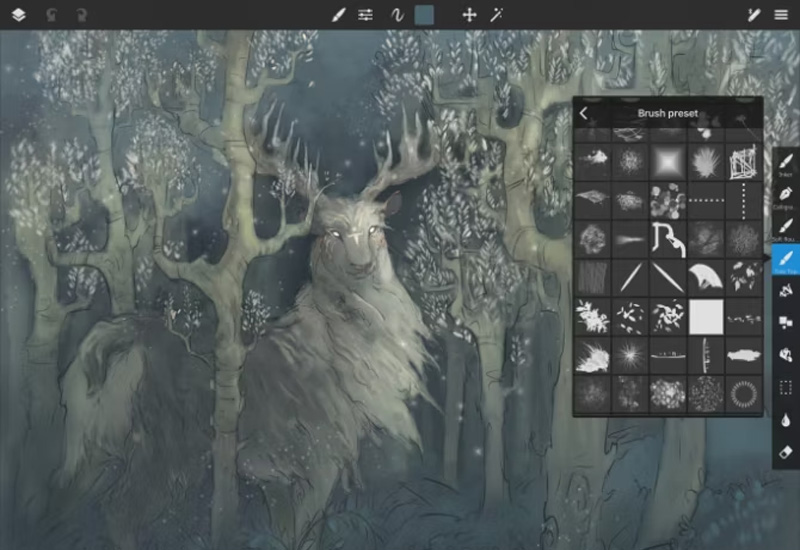Select the magic wand tool

(x=496, y=15)
